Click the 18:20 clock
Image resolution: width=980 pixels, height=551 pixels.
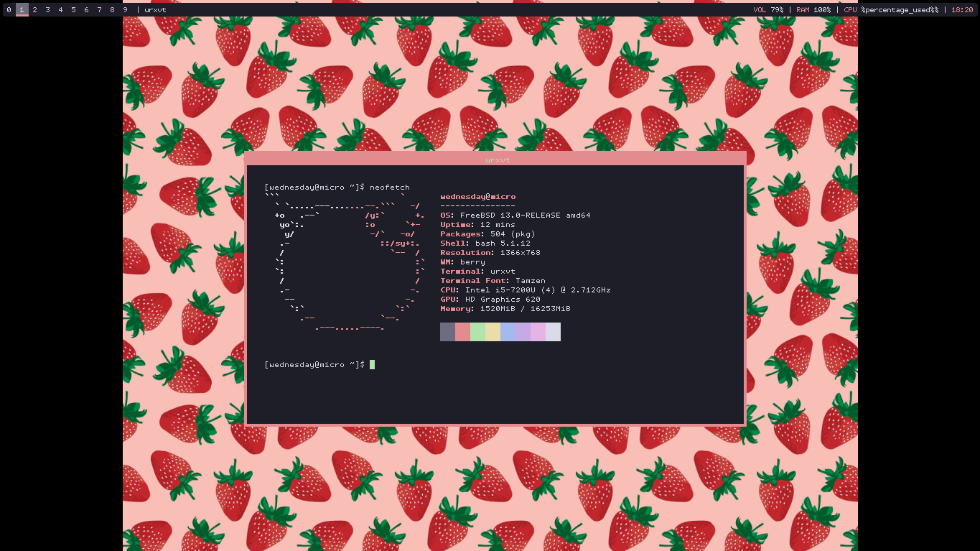click(x=962, y=10)
